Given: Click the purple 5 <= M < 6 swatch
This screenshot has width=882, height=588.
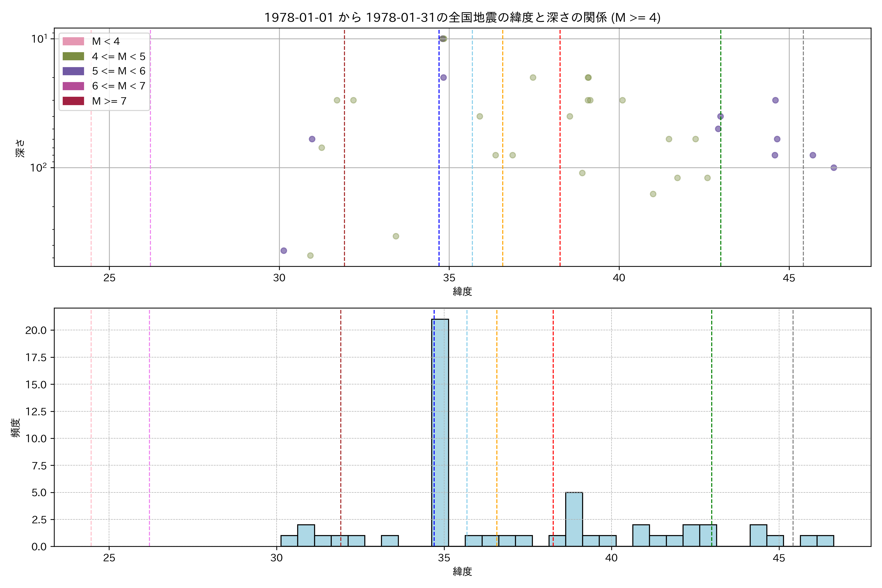Looking at the screenshot, I should pos(73,71).
